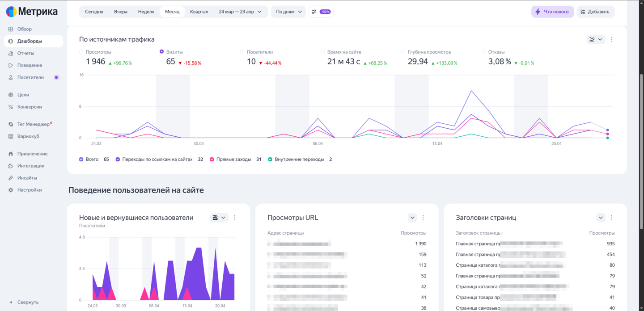Open three-dot menu of traffic sources widget

(611, 39)
